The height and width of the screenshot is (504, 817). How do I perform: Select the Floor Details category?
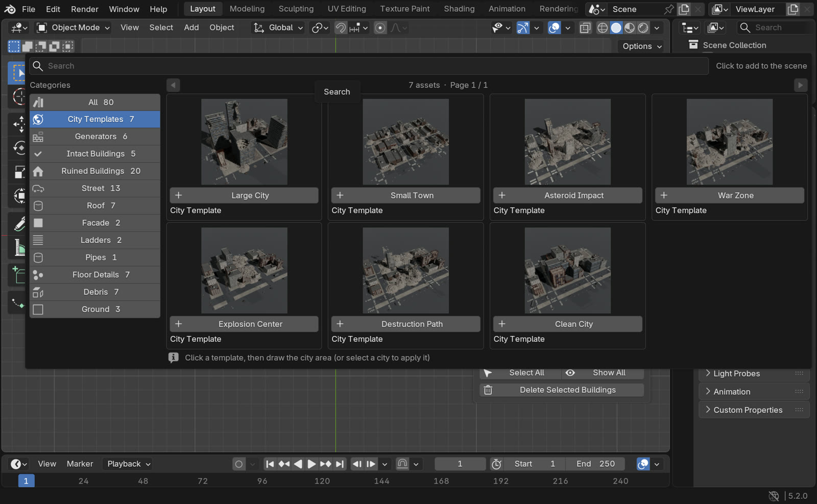pos(95,274)
